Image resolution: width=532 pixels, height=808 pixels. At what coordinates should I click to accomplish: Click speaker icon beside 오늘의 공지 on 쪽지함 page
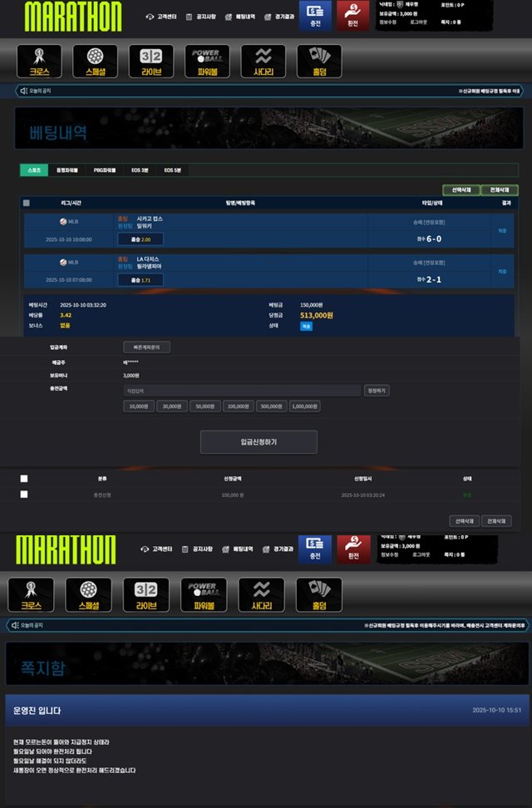pos(16,625)
